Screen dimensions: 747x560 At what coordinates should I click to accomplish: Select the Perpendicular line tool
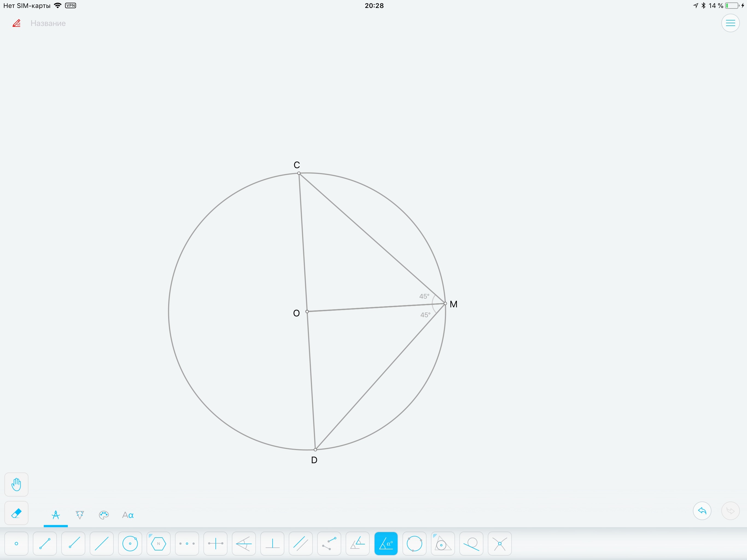272,543
